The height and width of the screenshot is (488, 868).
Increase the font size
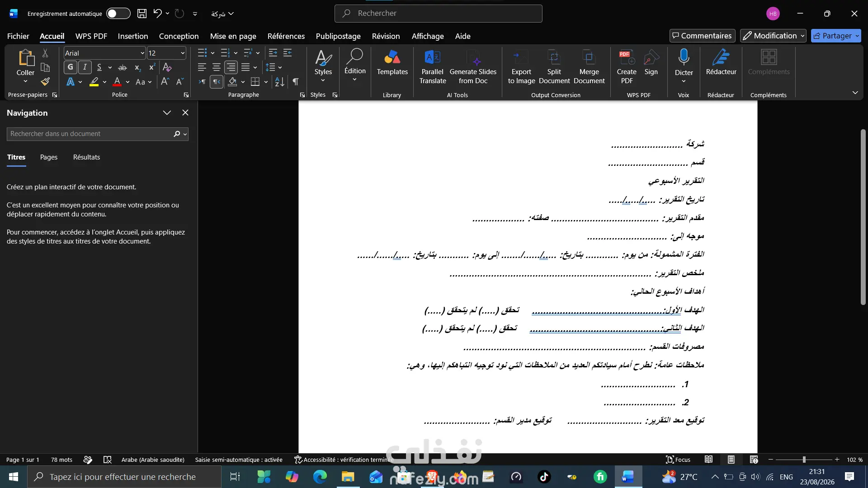165,82
